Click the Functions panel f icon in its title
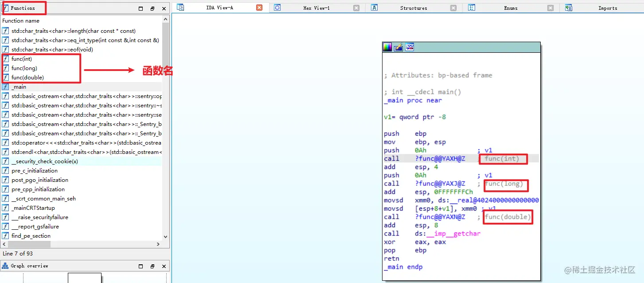Image resolution: width=644 pixels, height=283 pixels. click(5, 8)
